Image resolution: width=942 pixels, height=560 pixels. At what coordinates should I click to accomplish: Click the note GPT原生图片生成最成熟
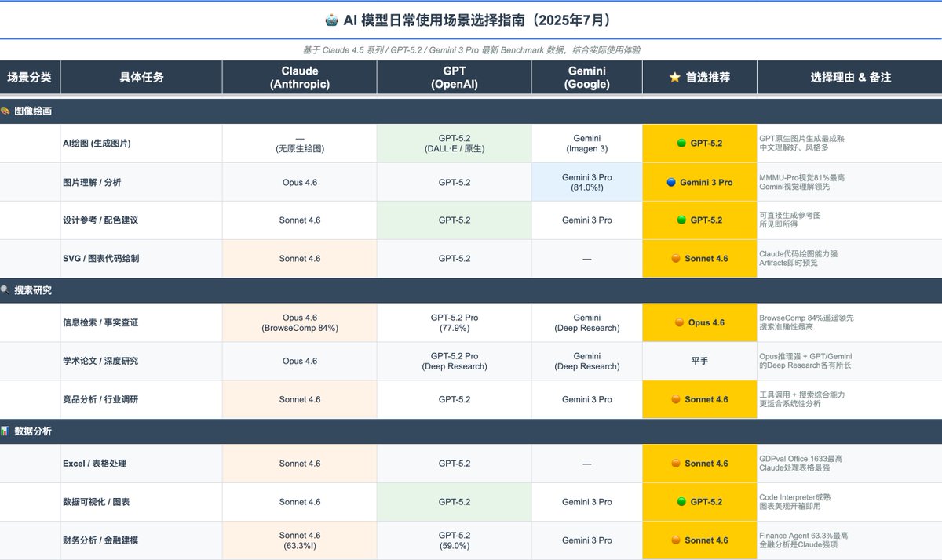tap(802, 138)
